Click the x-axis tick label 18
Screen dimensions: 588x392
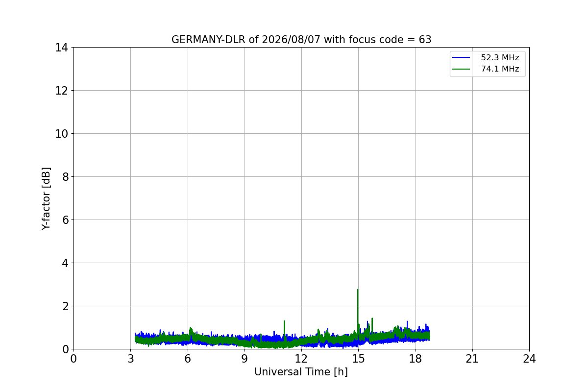click(x=416, y=358)
